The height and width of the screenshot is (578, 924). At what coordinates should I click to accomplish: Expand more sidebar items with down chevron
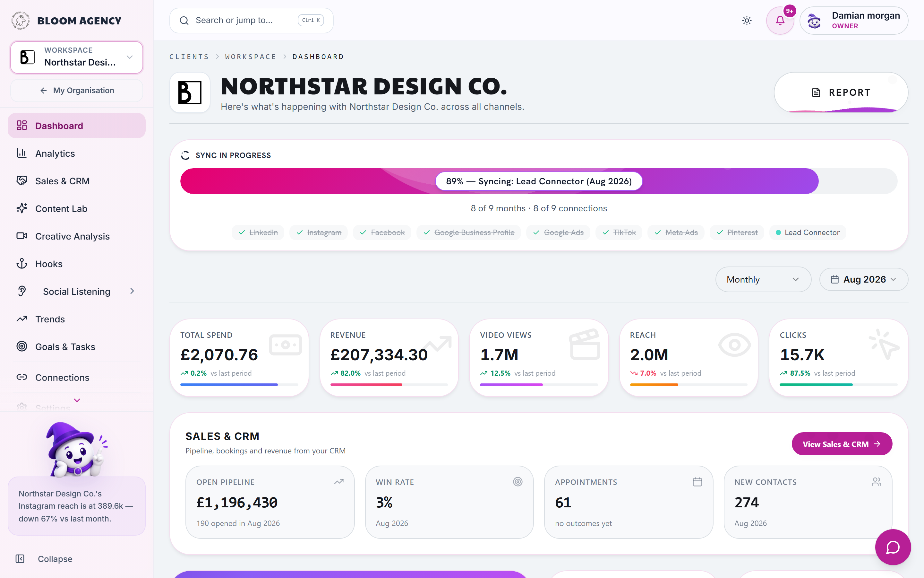77,400
